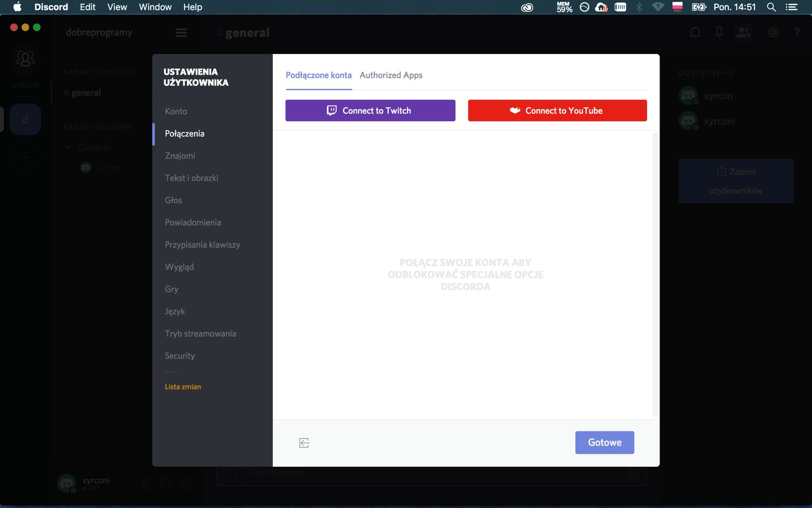Click the Connect to Twitch button

pos(370,111)
